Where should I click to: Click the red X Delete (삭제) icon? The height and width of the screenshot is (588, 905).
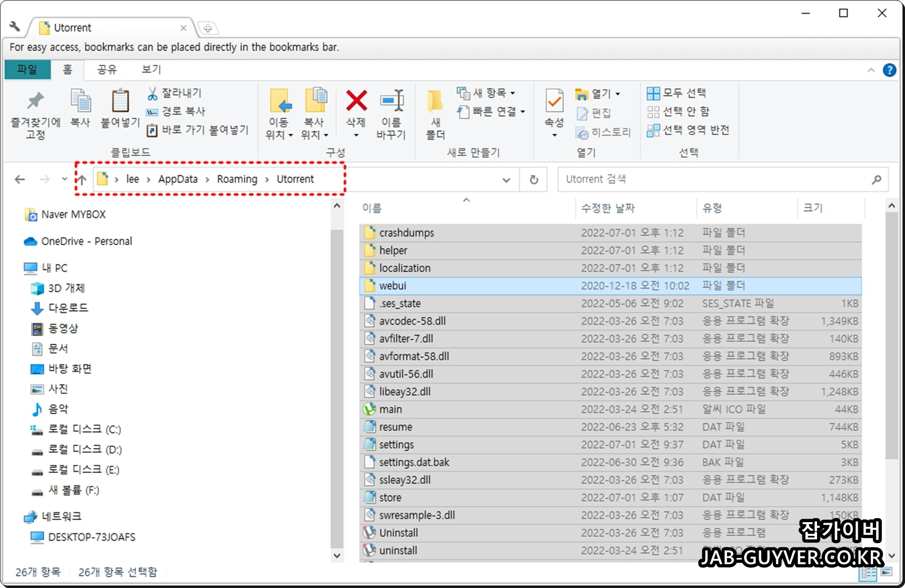[x=356, y=100]
